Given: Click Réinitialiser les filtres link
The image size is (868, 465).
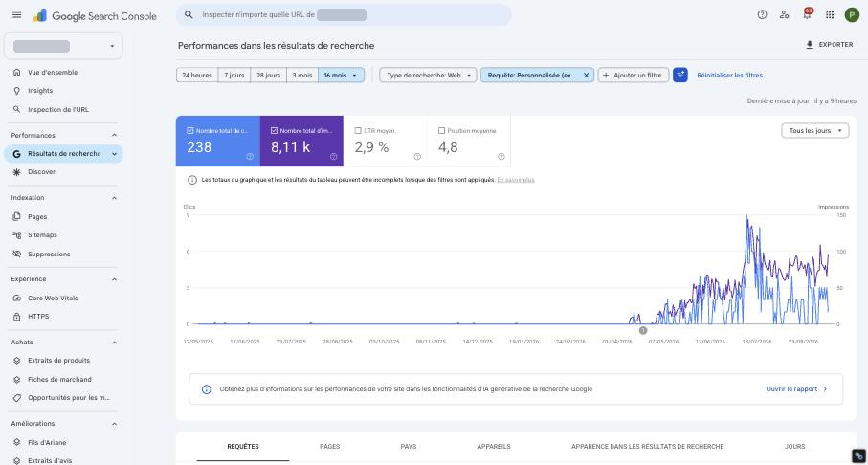Looking at the screenshot, I should (729, 76).
